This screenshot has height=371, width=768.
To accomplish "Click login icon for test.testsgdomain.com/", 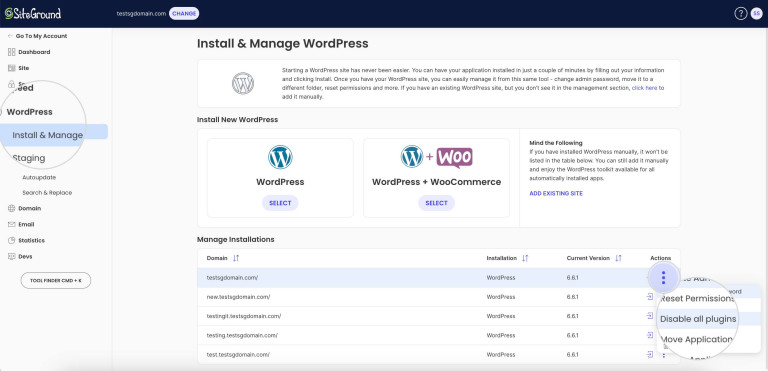I will 650,354.
